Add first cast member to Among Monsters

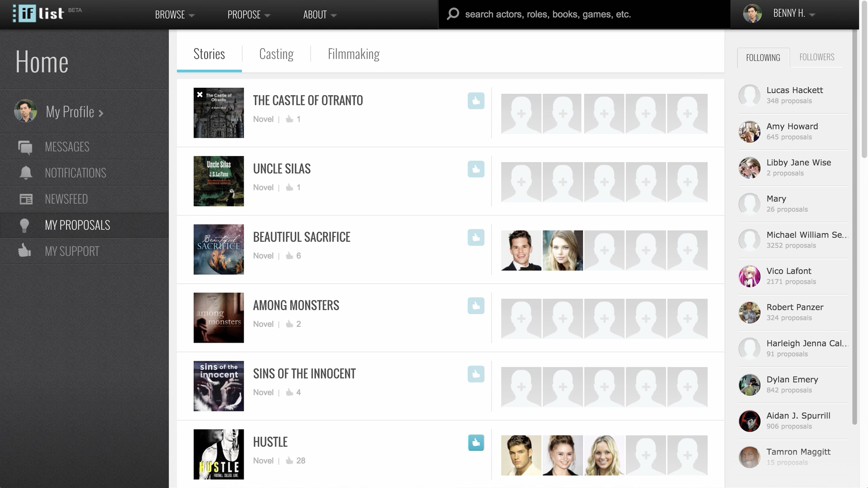coord(521,319)
